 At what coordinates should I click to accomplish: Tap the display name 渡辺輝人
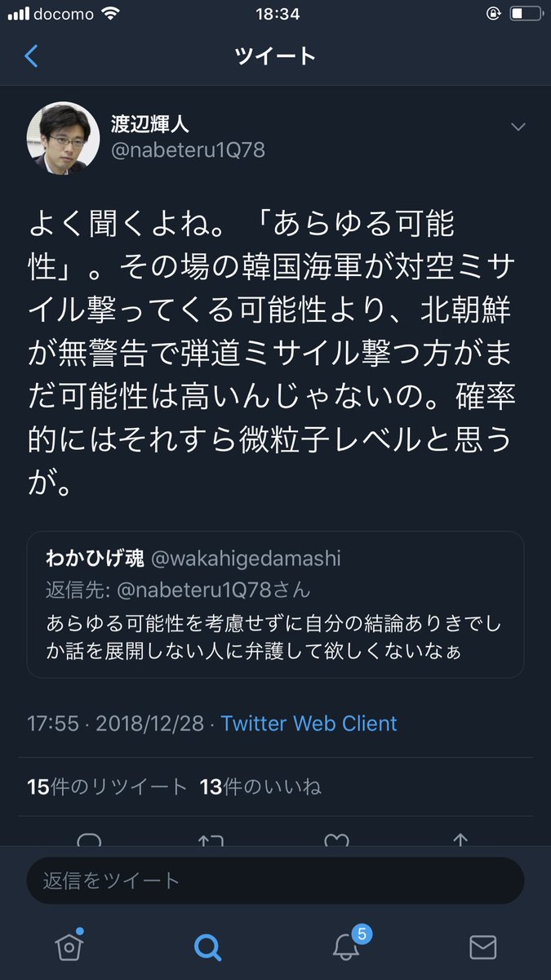(150, 123)
